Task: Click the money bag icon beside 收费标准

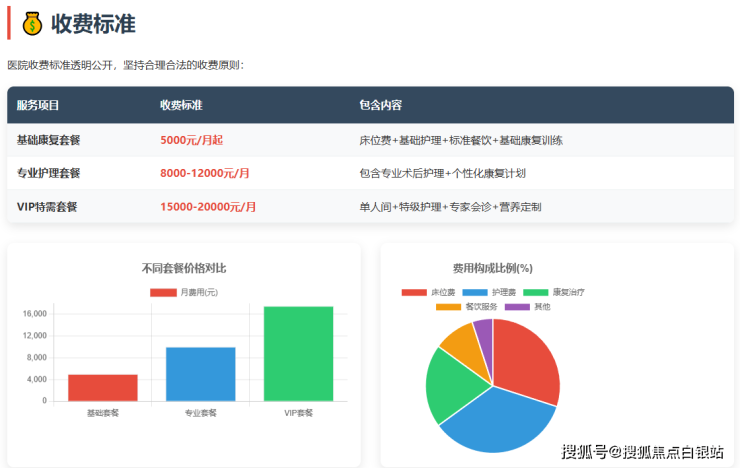Action: [32, 22]
